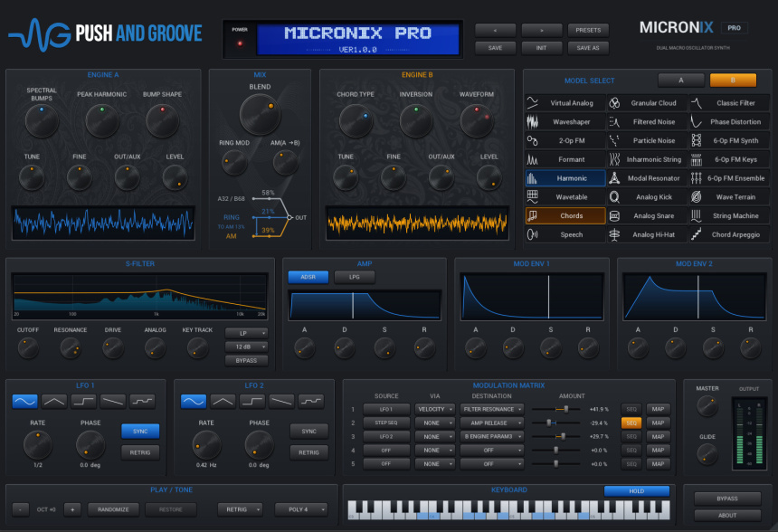Image resolution: width=778 pixels, height=532 pixels.
Task: Click the octave plus button
Action: 72,509
